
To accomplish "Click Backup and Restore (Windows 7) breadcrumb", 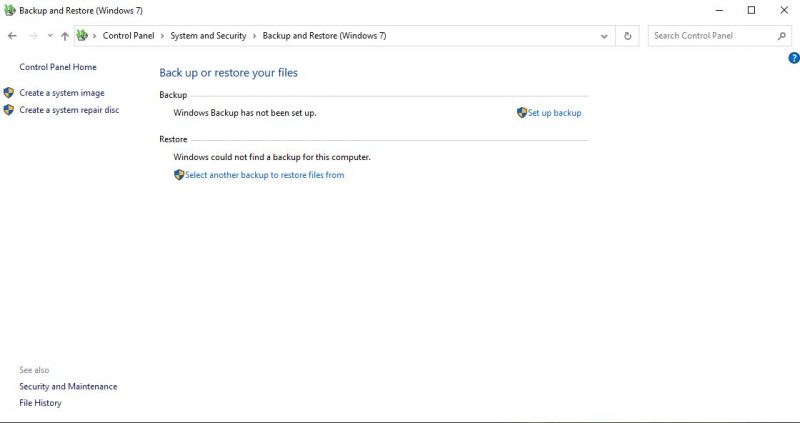I will pyautogui.click(x=324, y=36).
